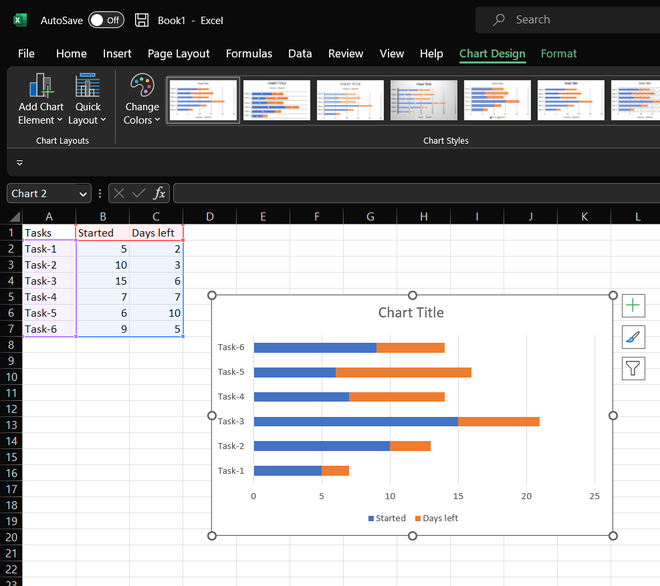
Task: Select the sixth chart style thumbnail
Action: 571,100
